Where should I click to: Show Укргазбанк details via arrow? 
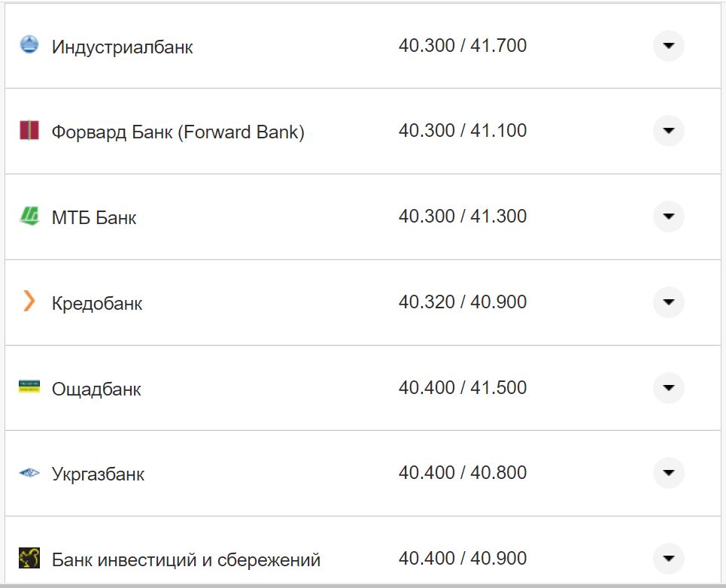[668, 474]
